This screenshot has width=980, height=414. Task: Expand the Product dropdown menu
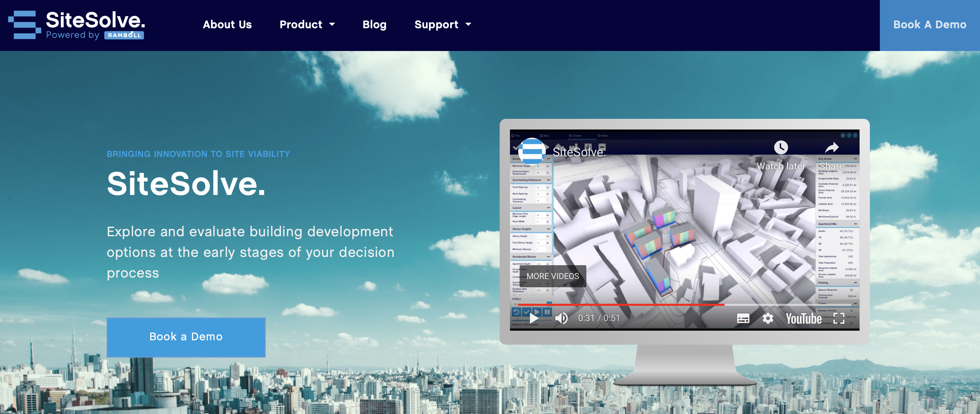(307, 25)
